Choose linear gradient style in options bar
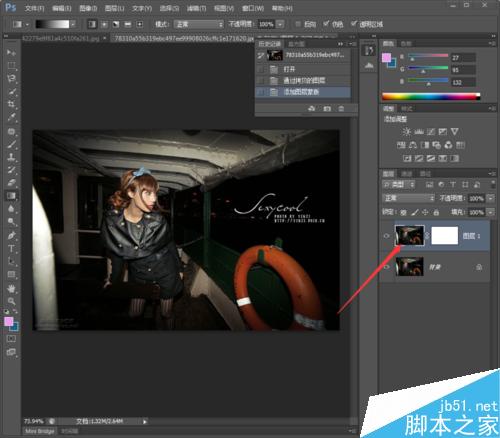This screenshot has width=500, height=438. [x=92, y=24]
